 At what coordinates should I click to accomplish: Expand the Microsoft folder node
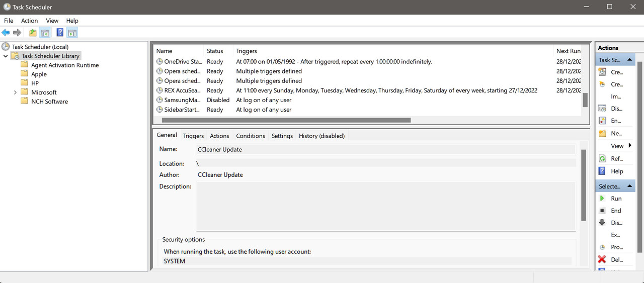(15, 92)
